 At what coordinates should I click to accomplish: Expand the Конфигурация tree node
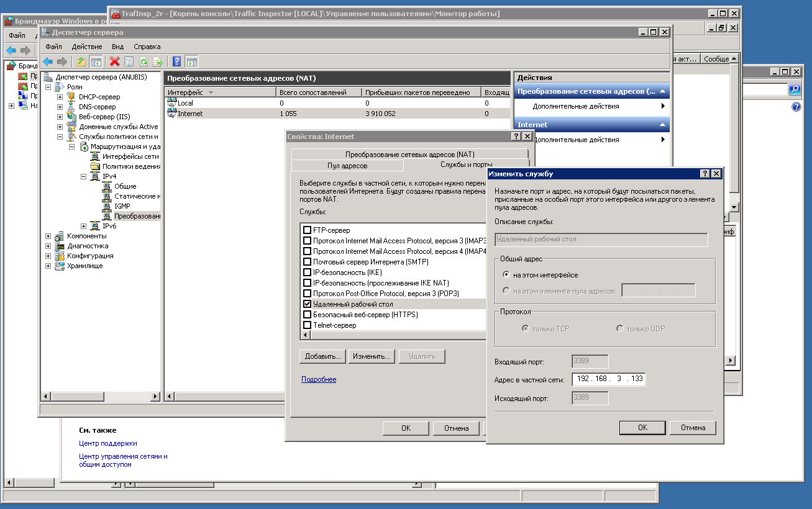[x=48, y=256]
